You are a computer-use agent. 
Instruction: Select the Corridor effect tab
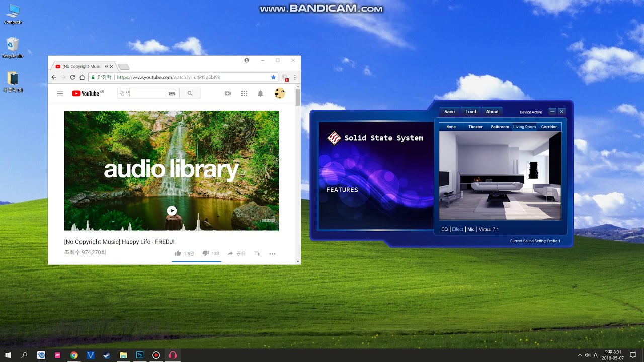point(549,127)
